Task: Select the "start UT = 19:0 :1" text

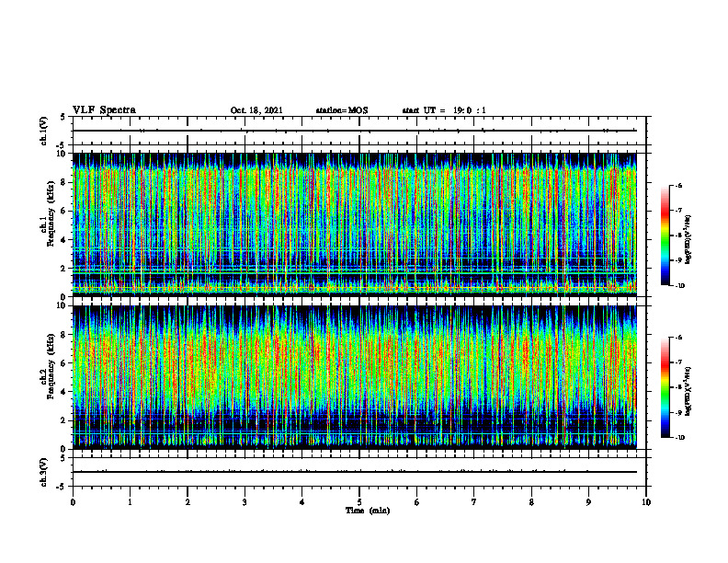Action: [x=444, y=110]
